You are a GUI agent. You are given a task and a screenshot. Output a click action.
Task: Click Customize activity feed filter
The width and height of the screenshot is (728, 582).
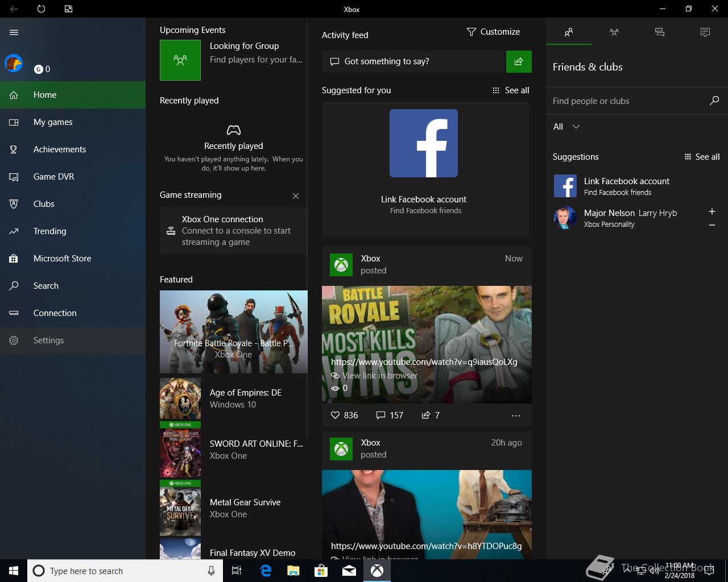493,32
